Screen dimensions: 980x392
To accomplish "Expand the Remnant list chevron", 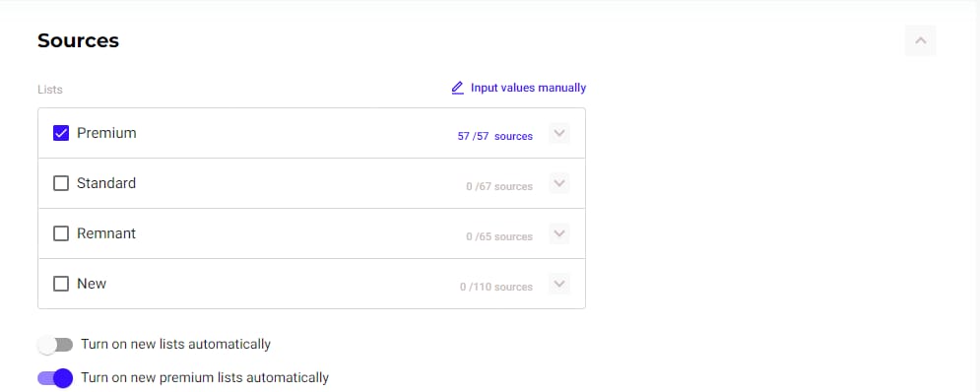I will pyautogui.click(x=559, y=233).
